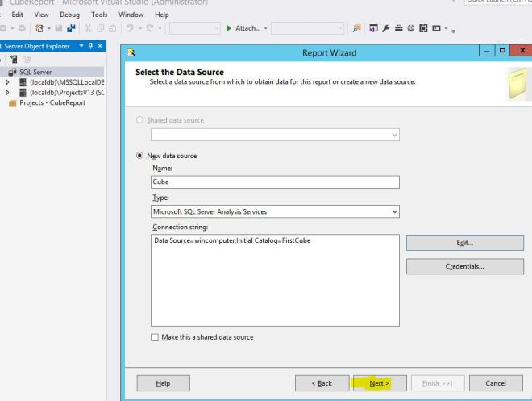Viewport: 532px width, 401px height.
Task: Click the data source Name text field
Action: pos(275,182)
